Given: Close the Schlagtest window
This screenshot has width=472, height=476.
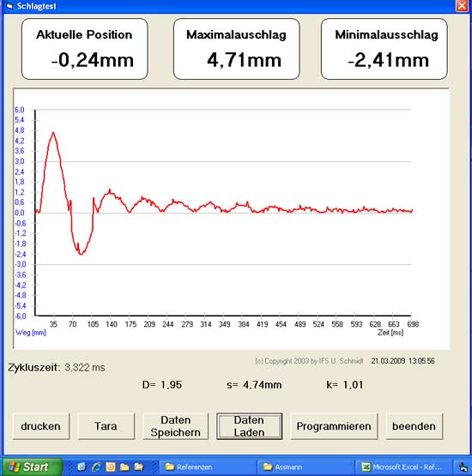Looking at the screenshot, I should click(462, 6).
